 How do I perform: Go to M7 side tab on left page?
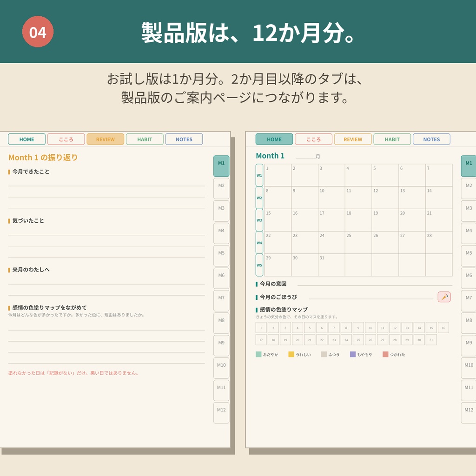click(221, 301)
